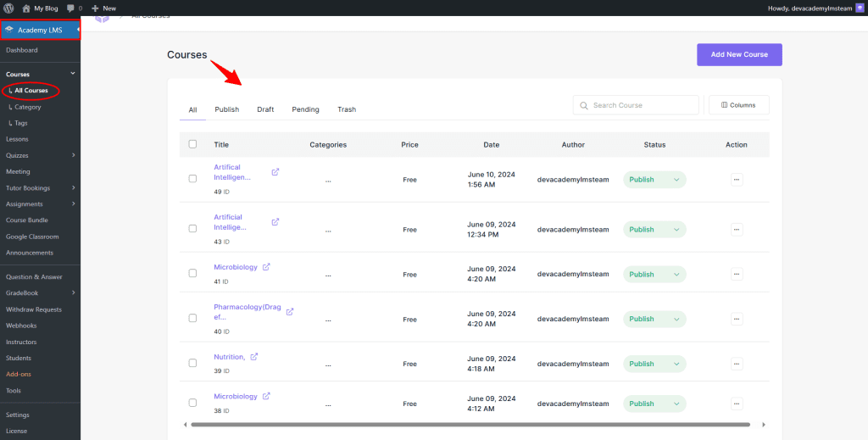Toggle the select-all checkbox in table header

(192, 144)
